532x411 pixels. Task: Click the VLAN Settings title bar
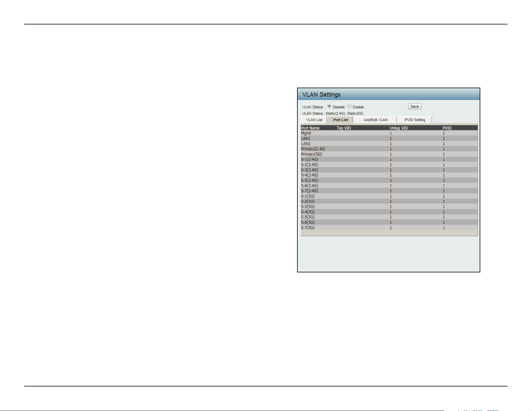point(389,94)
